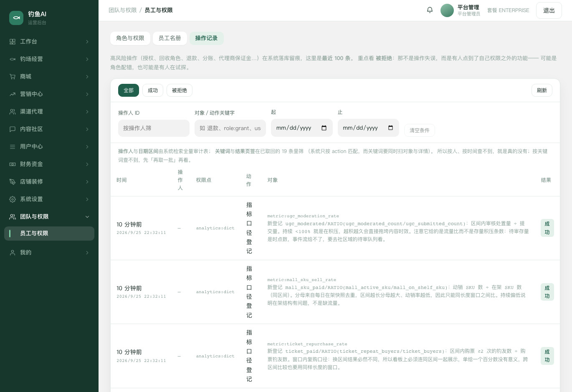Switch to the 员工名册 tab
The height and width of the screenshot is (392, 572).
click(x=170, y=38)
